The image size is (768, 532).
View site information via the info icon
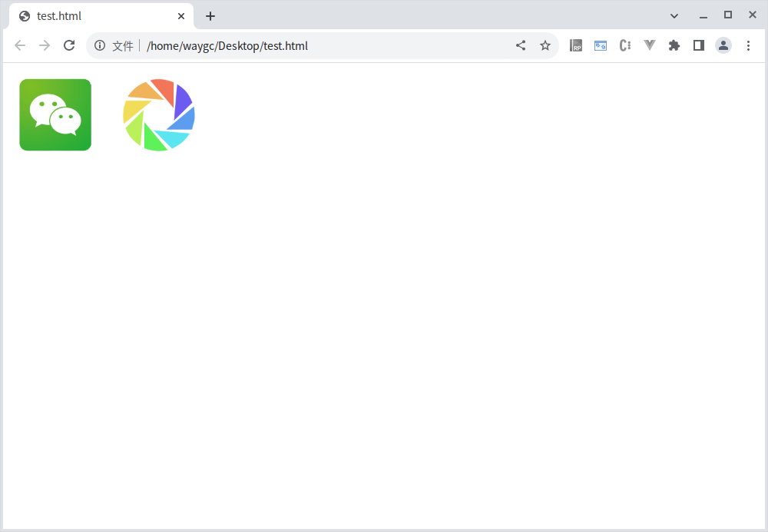[x=100, y=45]
